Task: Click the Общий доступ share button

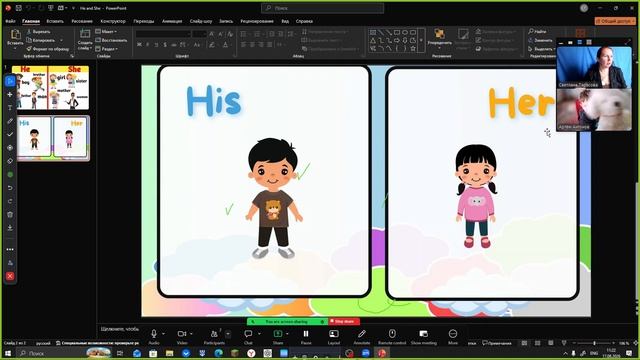Action: 615,21
